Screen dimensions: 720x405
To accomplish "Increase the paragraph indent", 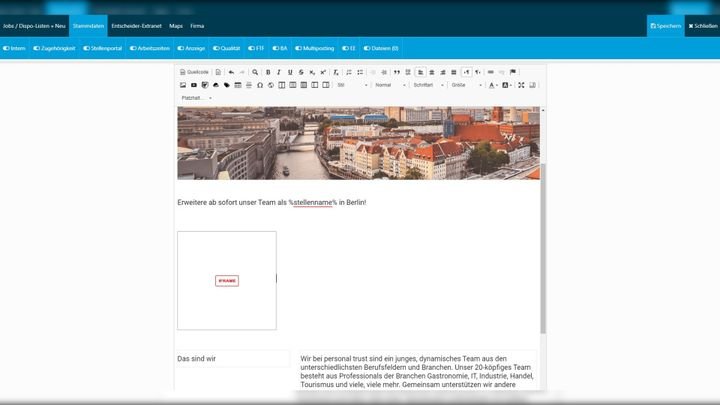I will tap(384, 72).
